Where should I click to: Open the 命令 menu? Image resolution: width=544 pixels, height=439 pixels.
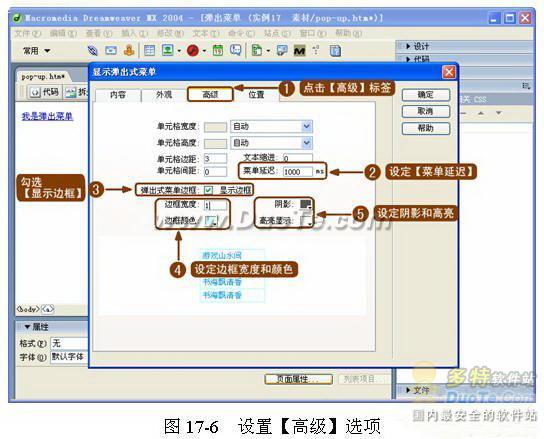tap(241, 34)
